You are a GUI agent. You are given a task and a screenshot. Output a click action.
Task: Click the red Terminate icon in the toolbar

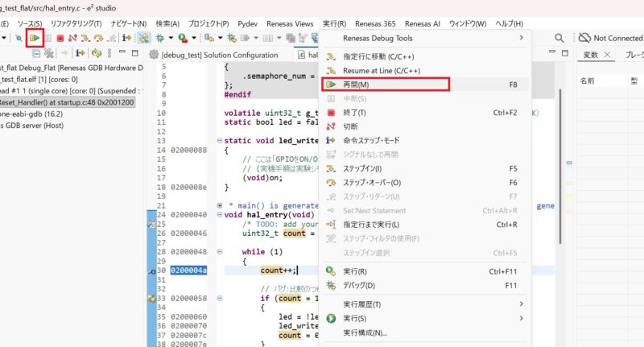(60, 38)
